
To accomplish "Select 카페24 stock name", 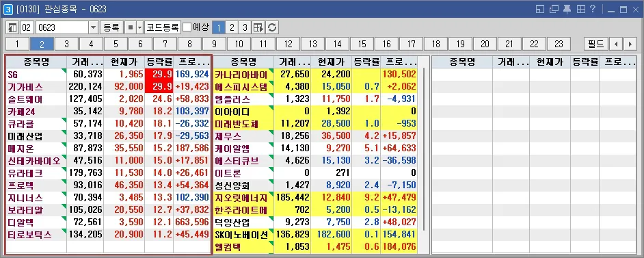I will point(23,112).
